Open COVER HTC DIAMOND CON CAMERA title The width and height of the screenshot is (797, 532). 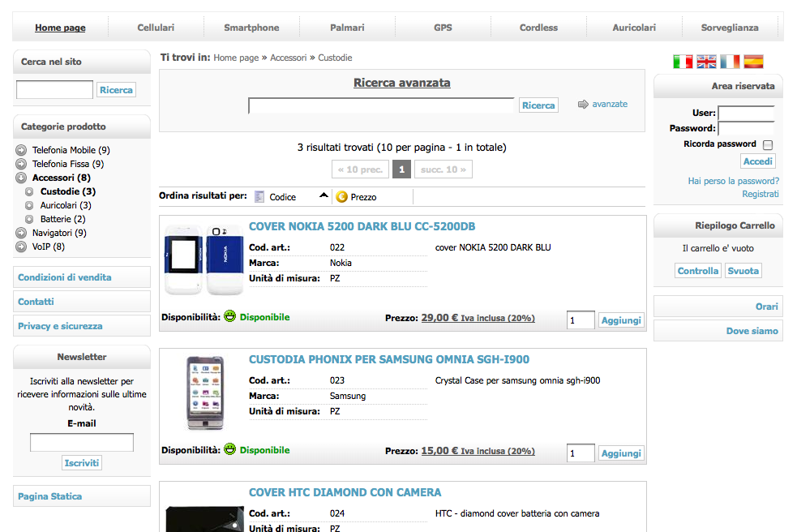pos(345,492)
